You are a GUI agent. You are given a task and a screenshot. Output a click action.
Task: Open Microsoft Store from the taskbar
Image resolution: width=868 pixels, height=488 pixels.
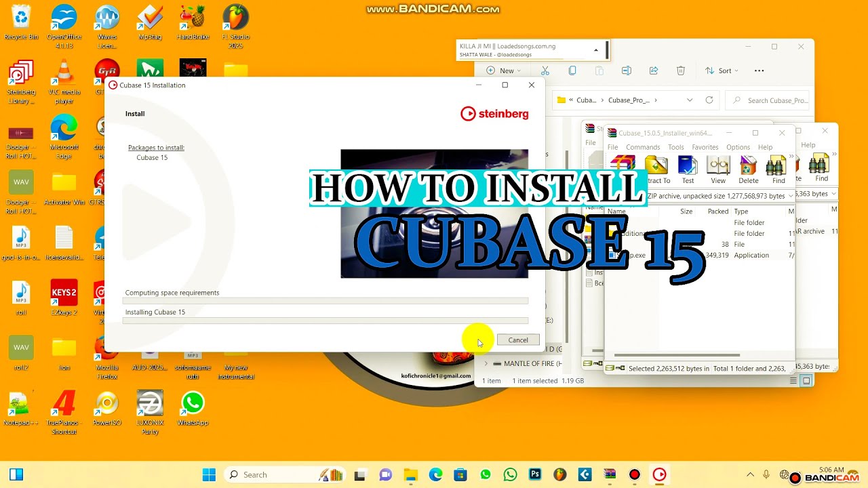tap(460, 475)
